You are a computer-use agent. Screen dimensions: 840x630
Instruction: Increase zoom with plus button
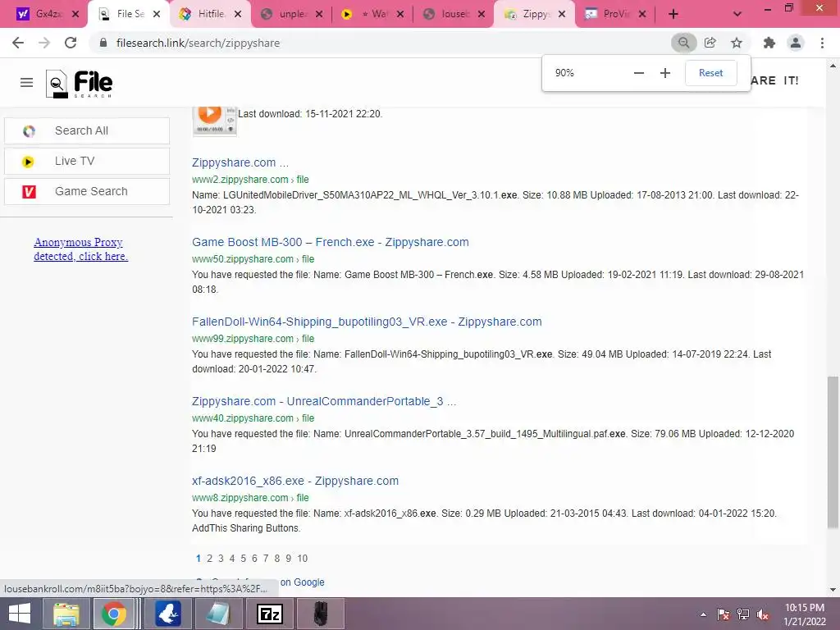click(x=664, y=73)
